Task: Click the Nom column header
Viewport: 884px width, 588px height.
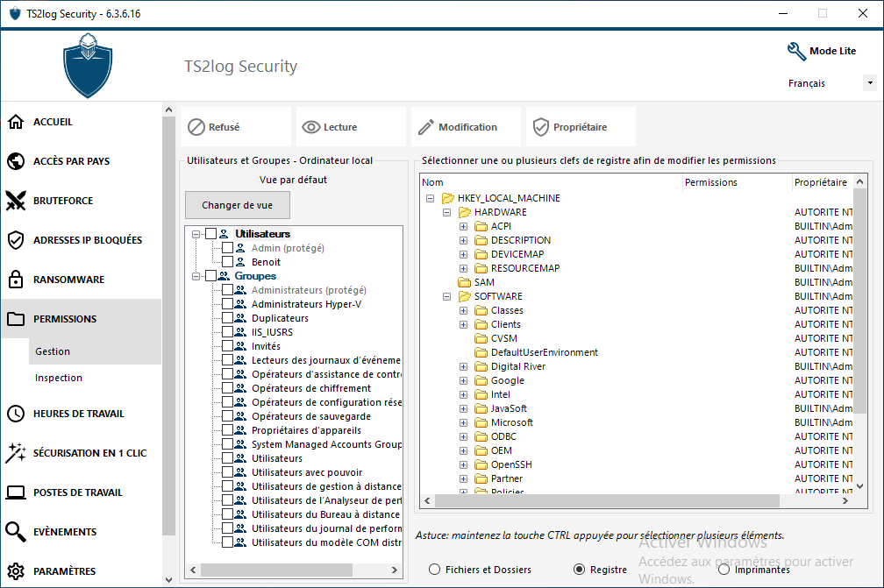Action: pos(552,182)
